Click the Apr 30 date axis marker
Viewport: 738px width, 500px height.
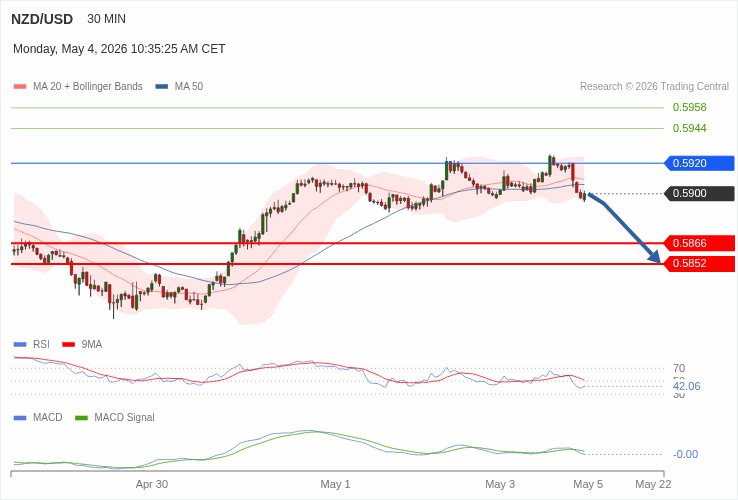152,484
